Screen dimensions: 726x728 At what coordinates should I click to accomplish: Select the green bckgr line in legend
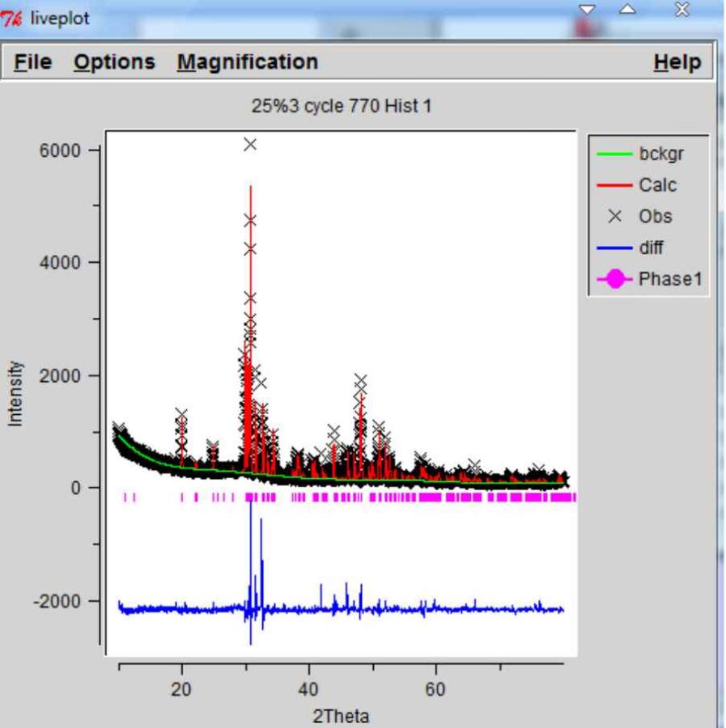point(615,154)
